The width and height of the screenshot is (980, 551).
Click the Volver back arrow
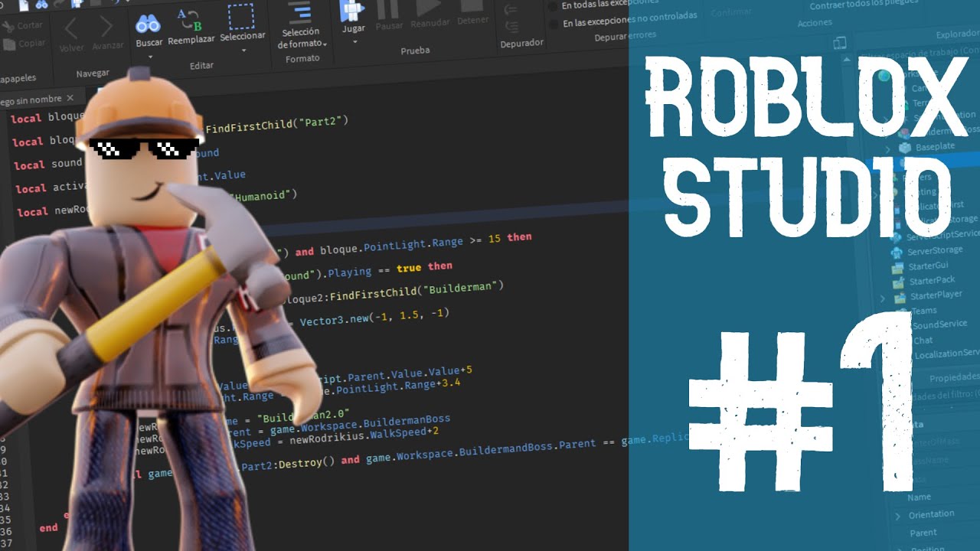point(70,29)
